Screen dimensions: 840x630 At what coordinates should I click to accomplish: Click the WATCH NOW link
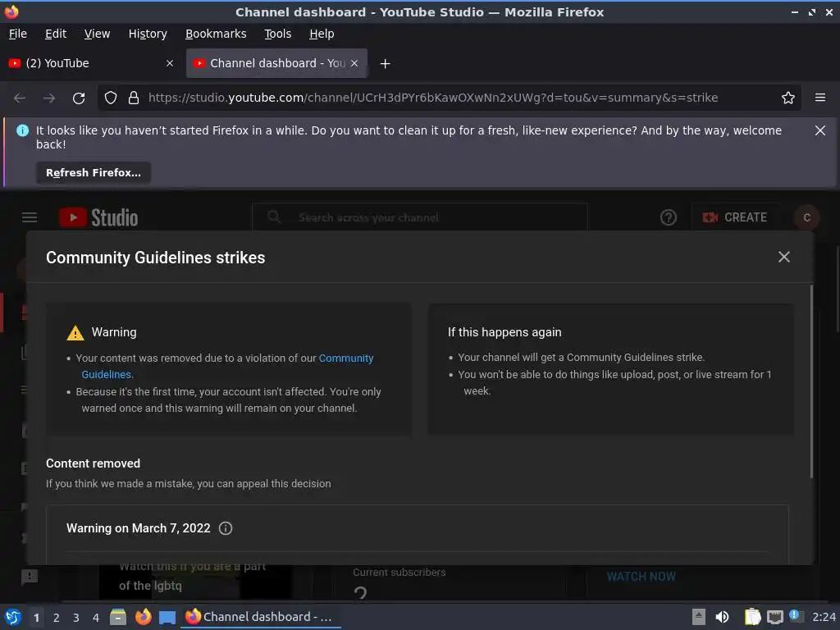tap(641, 577)
